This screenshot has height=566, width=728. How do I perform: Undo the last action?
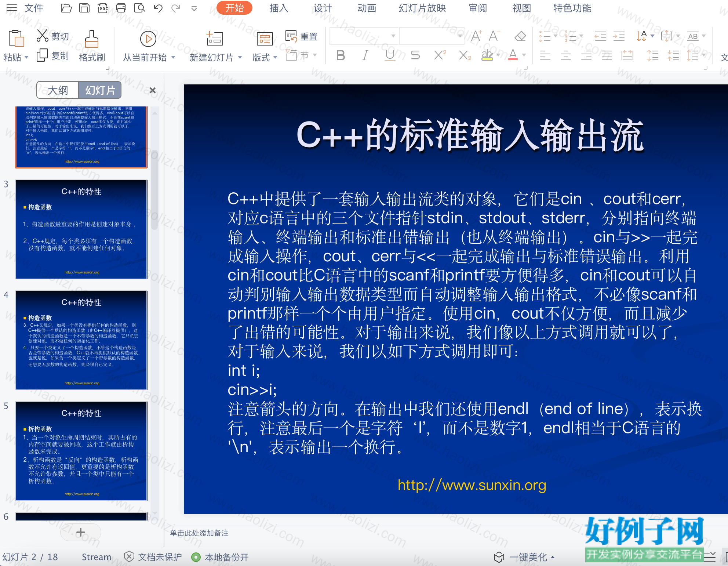[158, 8]
